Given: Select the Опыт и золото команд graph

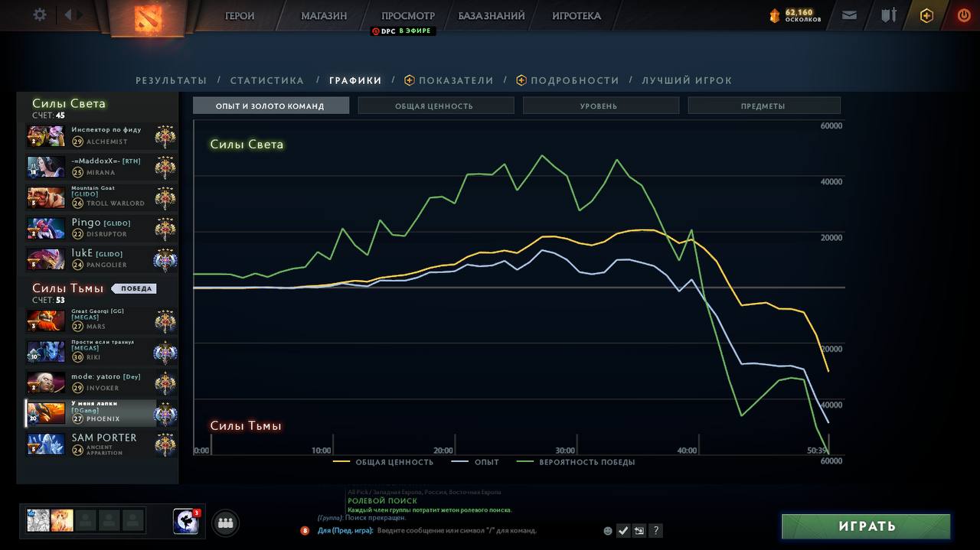Looking at the screenshot, I should point(271,106).
